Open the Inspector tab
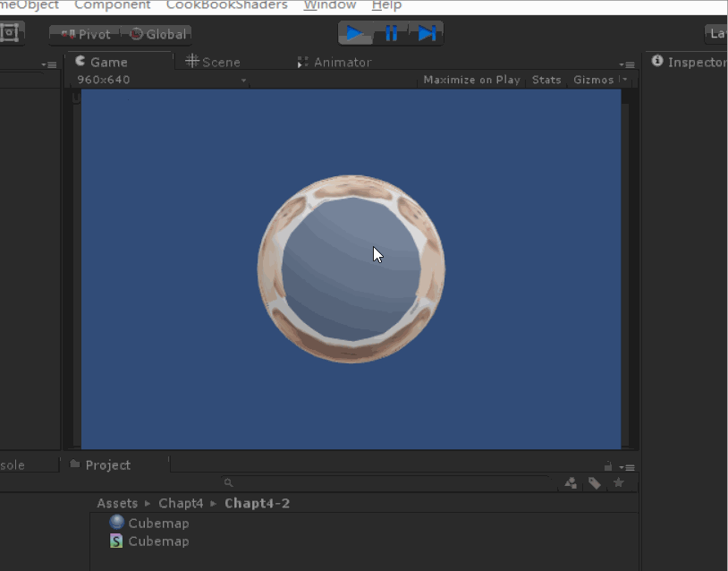728x571 pixels. coord(688,62)
